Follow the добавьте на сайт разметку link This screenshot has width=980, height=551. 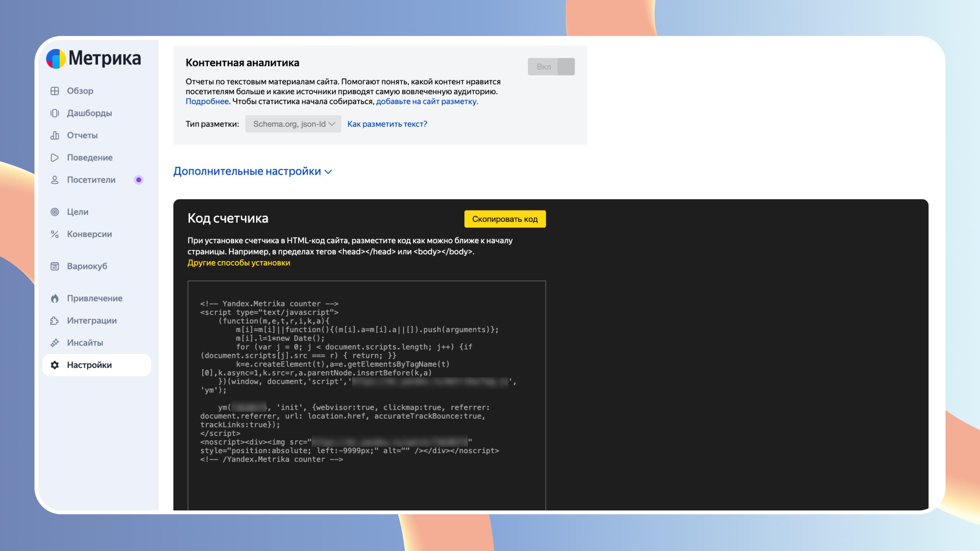427,101
